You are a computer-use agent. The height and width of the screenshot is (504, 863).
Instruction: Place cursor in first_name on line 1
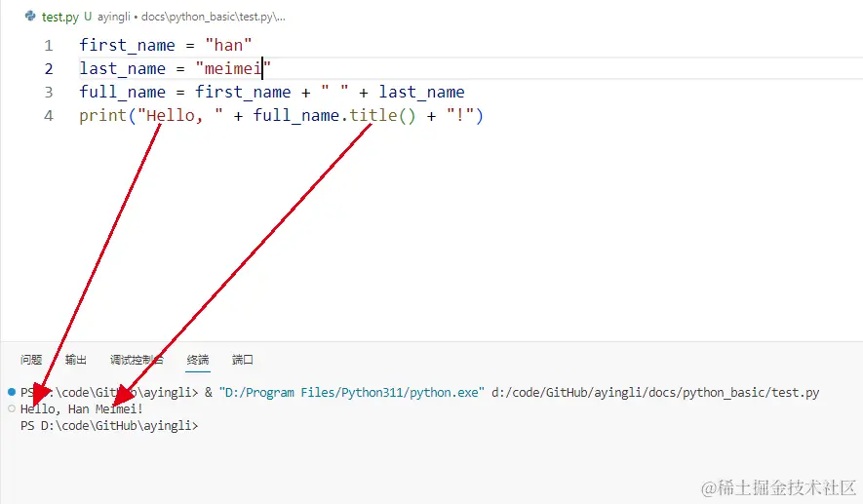(x=127, y=45)
